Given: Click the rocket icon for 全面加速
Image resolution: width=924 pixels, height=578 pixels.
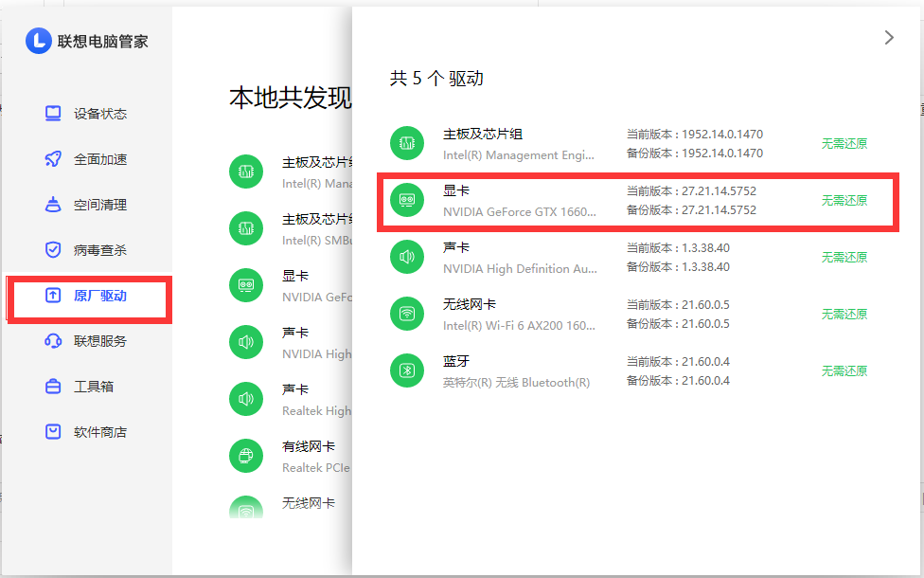Looking at the screenshot, I should pos(53,158).
